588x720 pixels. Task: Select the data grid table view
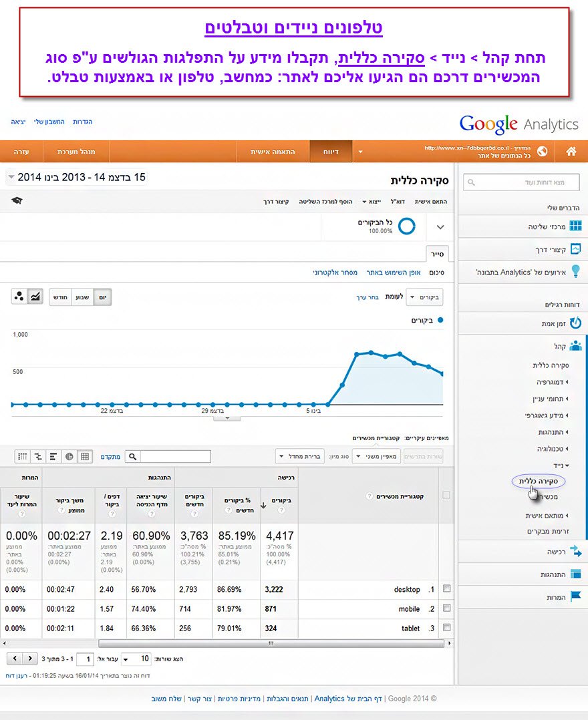coord(85,457)
